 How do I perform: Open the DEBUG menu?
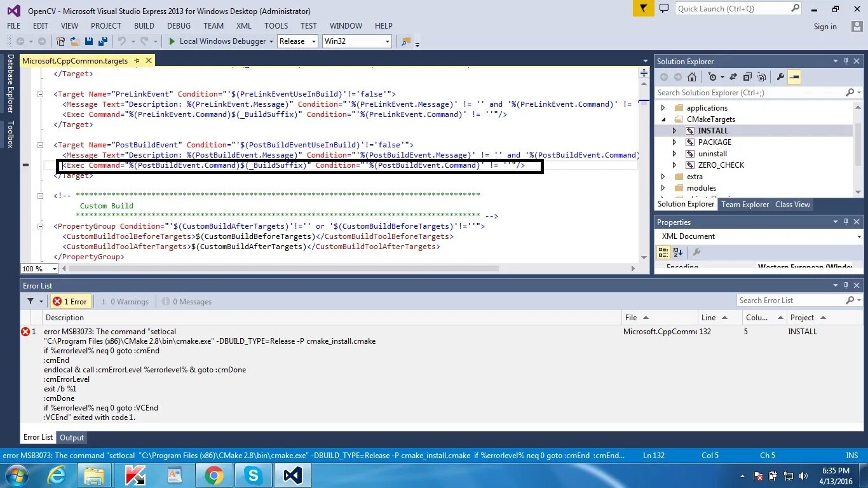click(179, 26)
